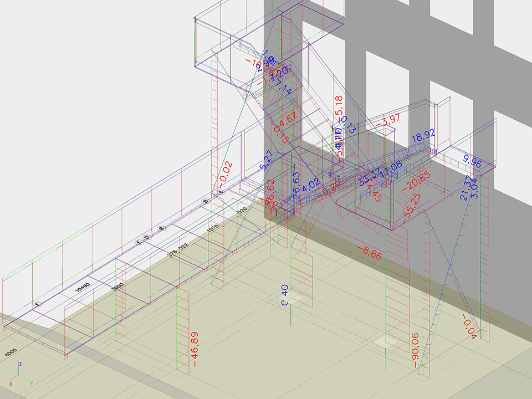Select the grid axis bubble labeled A

[x=221, y=192]
